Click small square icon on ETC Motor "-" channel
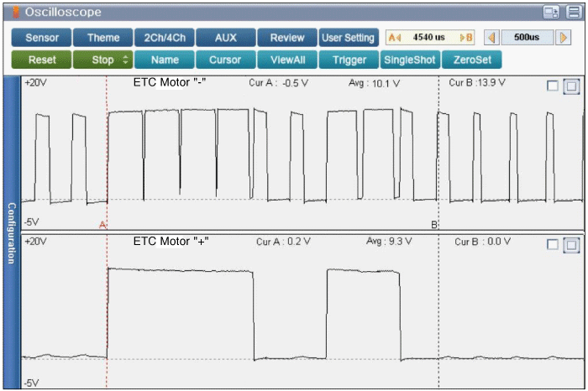The image size is (588, 391). [x=553, y=86]
